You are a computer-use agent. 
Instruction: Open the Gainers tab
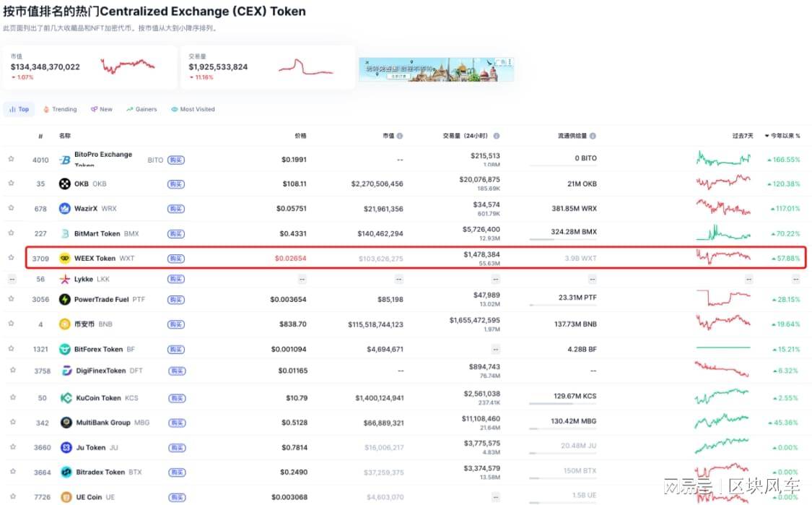tap(141, 110)
